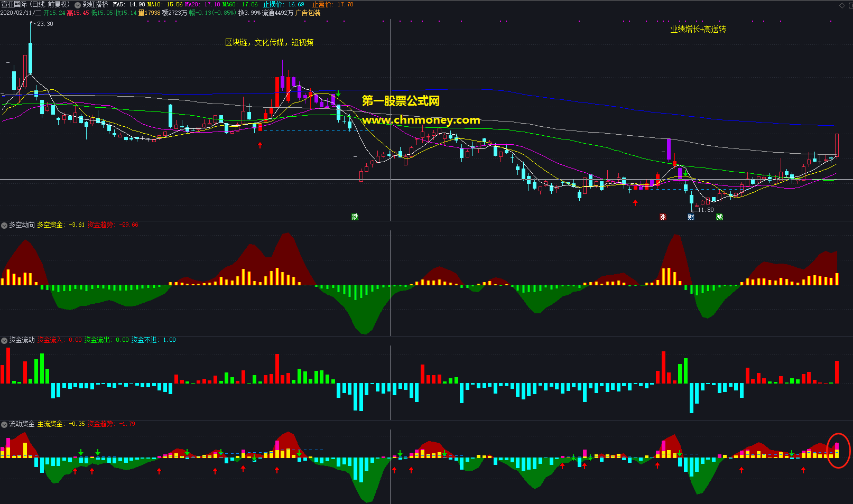
Task: Click the 多空资金: -3.61 value
Action: pyautogui.click(x=61, y=225)
